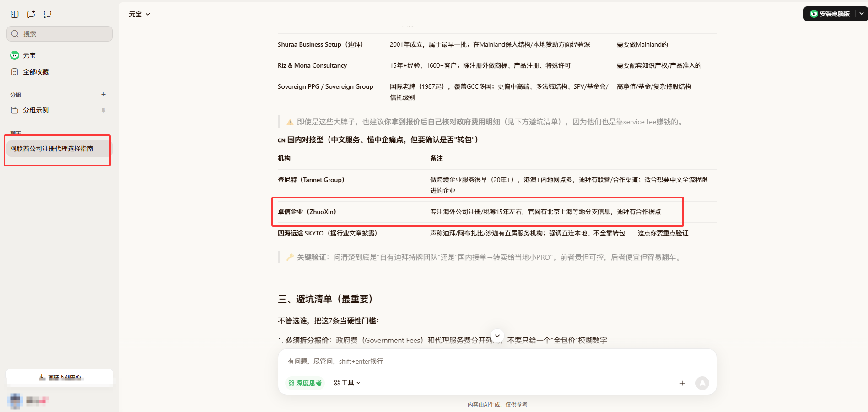This screenshot has width=868, height=412.
Task: Start a new chat via the top icon
Action: pyautogui.click(x=31, y=14)
